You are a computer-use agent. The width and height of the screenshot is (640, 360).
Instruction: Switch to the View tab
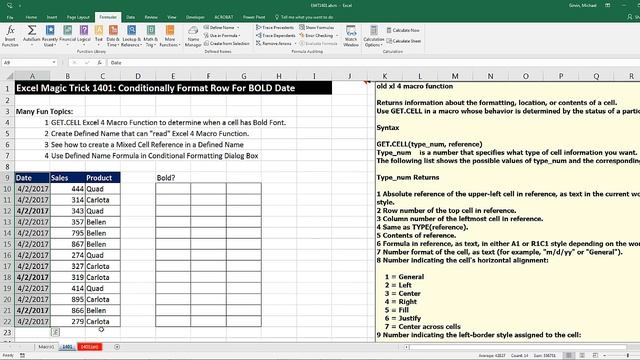coord(171,17)
